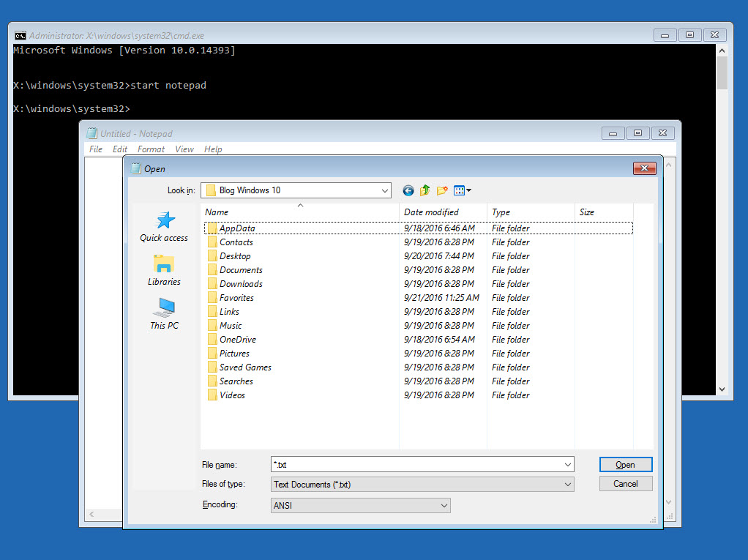This screenshot has width=748, height=560.
Task: Sort files by Date modified column header
Action: pyautogui.click(x=443, y=212)
